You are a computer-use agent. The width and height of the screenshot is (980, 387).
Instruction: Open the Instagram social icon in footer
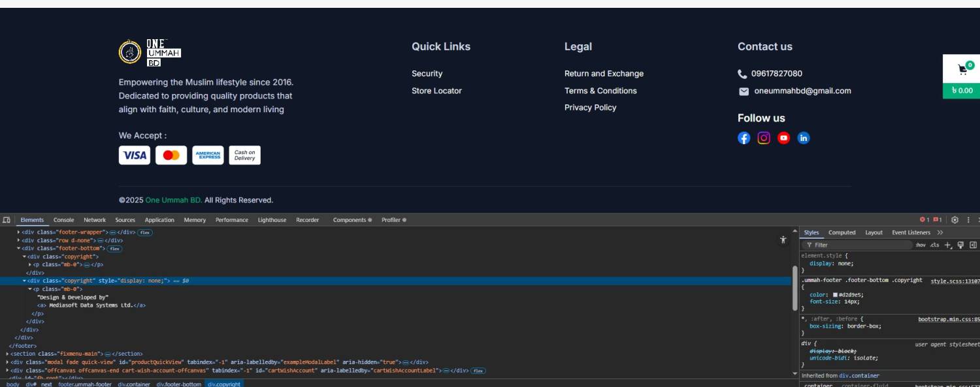tap(764, 138)
